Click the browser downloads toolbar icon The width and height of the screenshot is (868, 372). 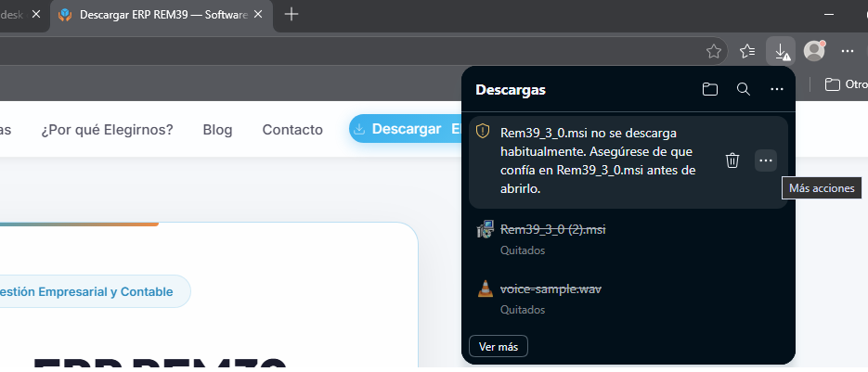781,51
